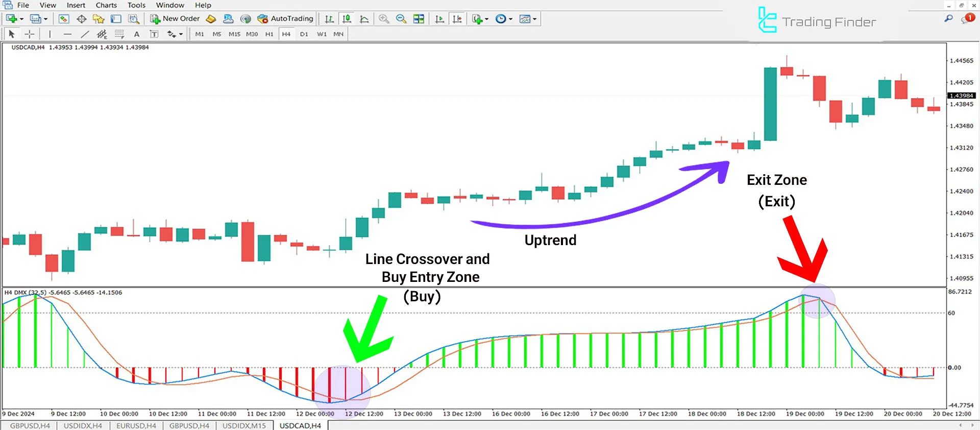980x430 pixels.
Task: Select the Trendline drawing tool
Action: click(85, 34)
